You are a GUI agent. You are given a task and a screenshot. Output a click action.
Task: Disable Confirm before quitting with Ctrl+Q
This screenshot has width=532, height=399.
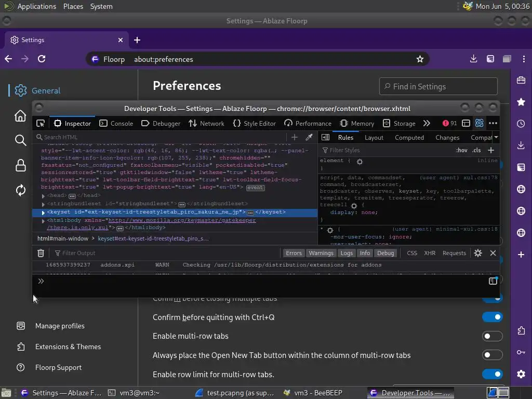[493, 317]
